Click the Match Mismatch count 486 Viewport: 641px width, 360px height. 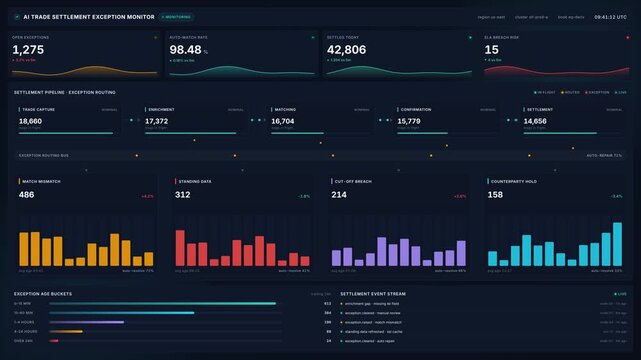pos(27,195)
